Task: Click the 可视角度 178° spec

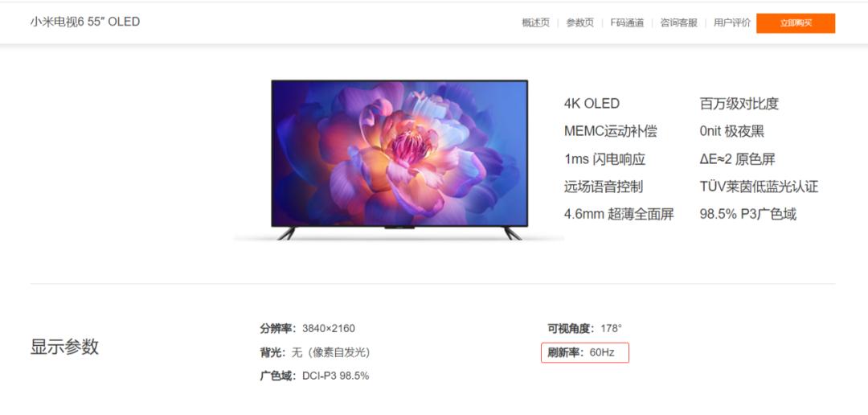Action: click(584, 329)
